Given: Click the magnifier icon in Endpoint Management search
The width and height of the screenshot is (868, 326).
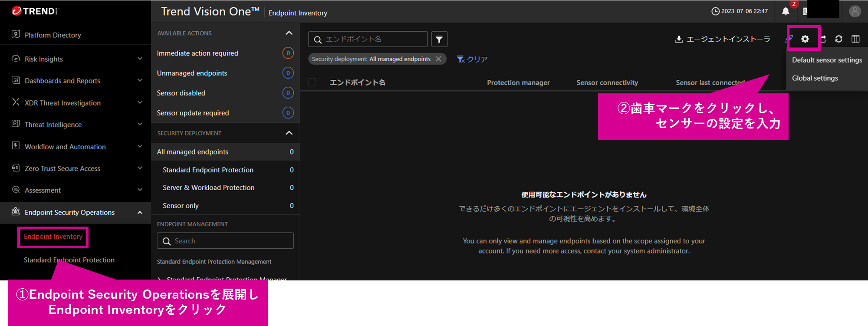Looking at the screenshot, I should (167, 241).
